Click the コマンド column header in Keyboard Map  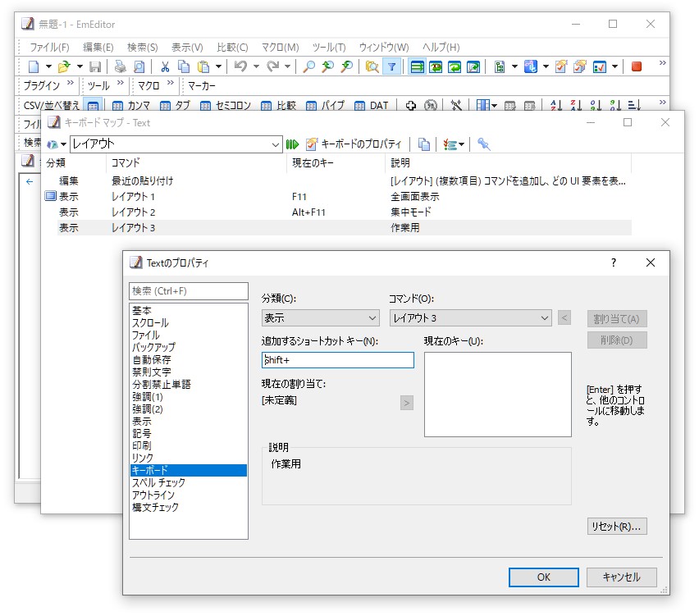coord(196,162)
